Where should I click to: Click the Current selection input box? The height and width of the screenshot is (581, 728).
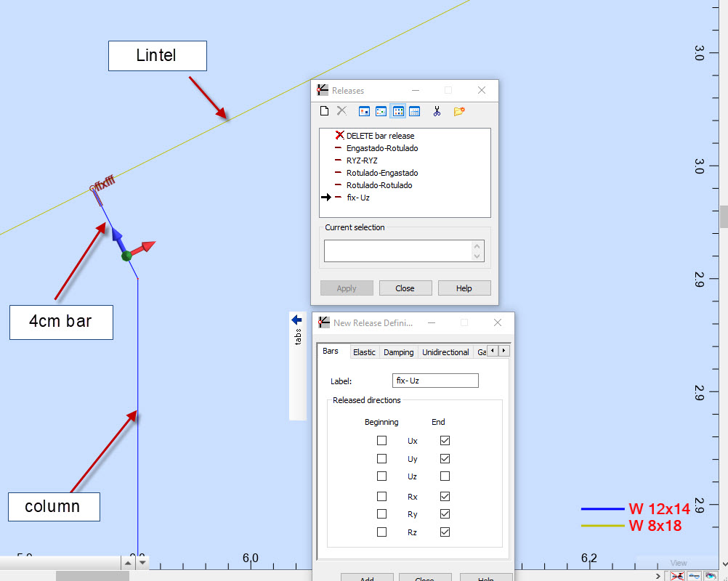[x=404, y=251]
